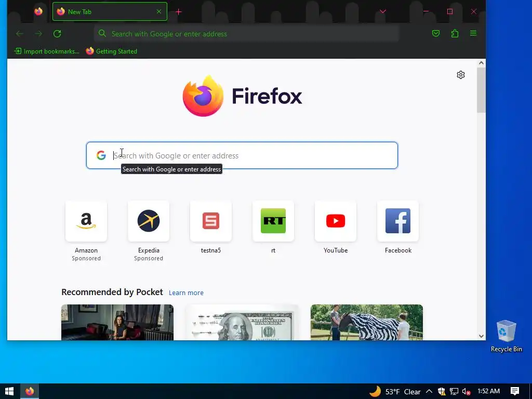532x399 pixels.
Task: Reload the current page
Action: coord(57,34)
